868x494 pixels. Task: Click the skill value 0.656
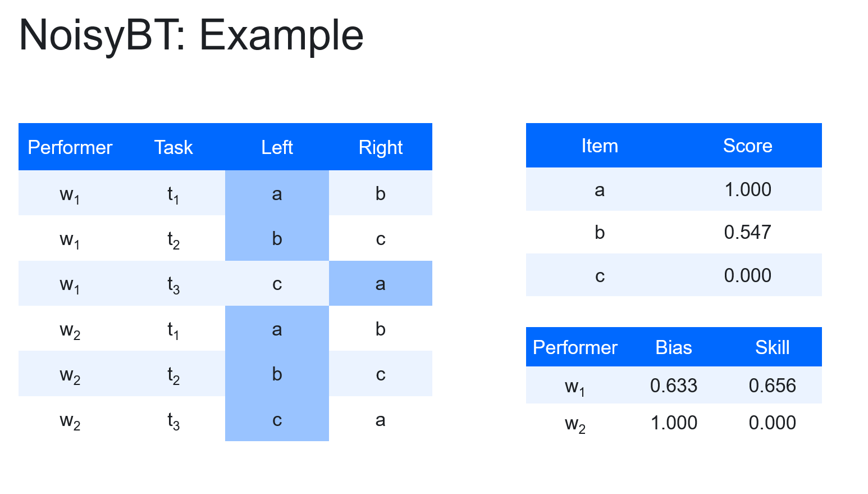(772, 386)
